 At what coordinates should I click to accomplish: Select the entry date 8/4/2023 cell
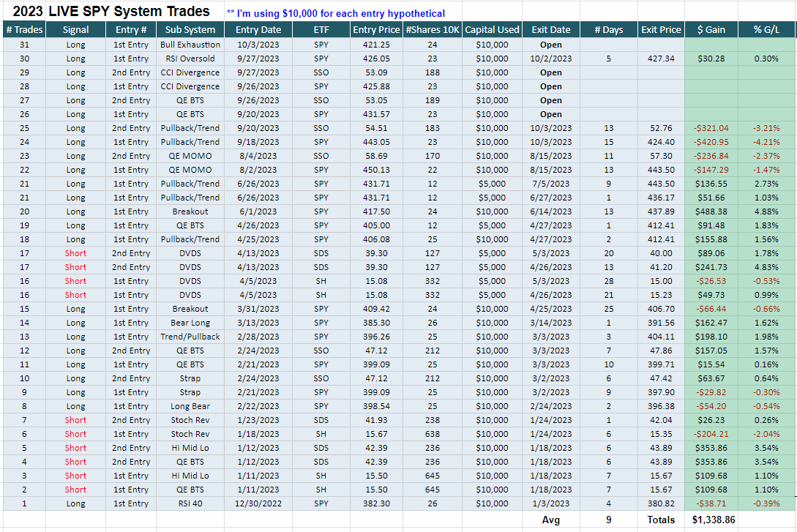tap(258, 156)
